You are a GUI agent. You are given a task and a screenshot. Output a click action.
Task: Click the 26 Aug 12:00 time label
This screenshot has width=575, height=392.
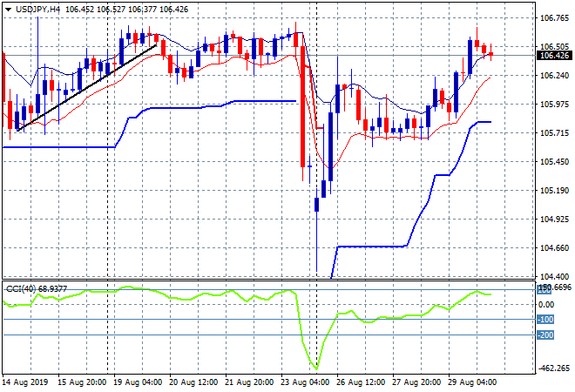[361, 382]
